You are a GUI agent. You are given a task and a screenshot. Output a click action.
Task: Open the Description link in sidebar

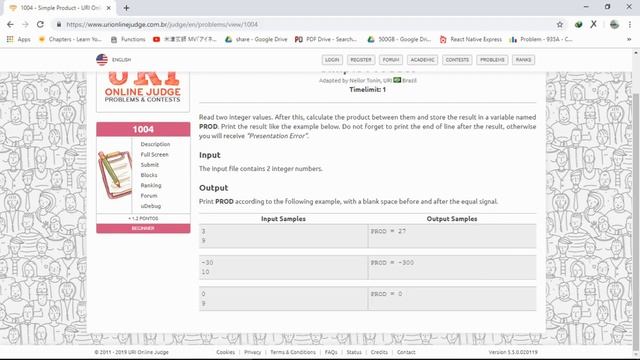tap(155, 144)
